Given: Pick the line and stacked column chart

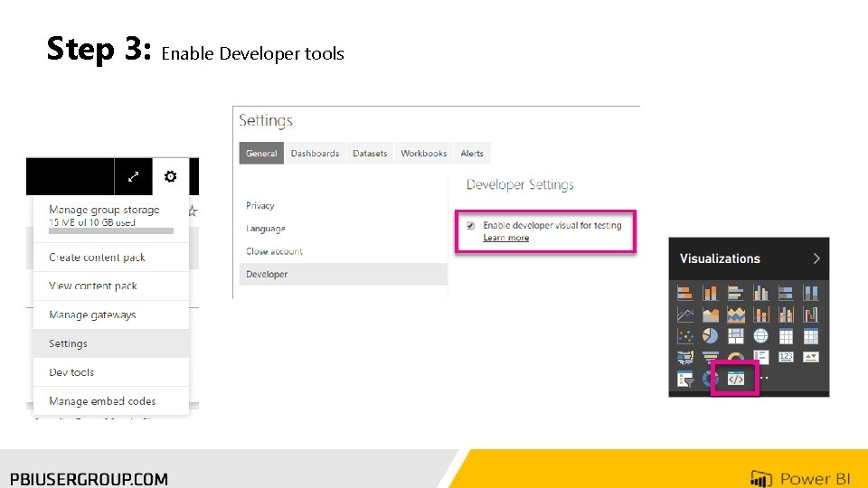Looking at the screenshot, I should click(x=760, y=314).
